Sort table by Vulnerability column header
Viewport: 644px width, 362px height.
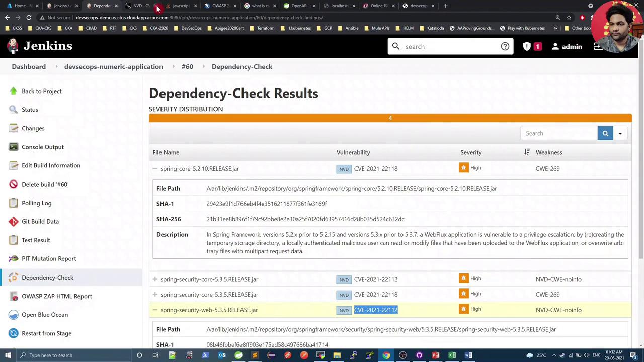pyautogui.click(x=353, y=152)
